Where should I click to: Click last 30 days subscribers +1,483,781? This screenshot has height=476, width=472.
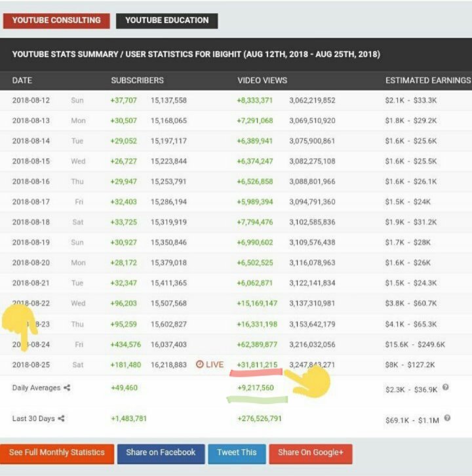tap(128, 418)
